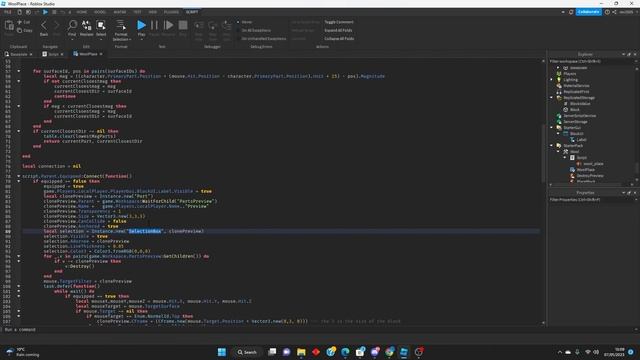This screenshot has height=360, width=640.
Task: Switch to the TEST ribbon tab
Action: tap(138, 12)
